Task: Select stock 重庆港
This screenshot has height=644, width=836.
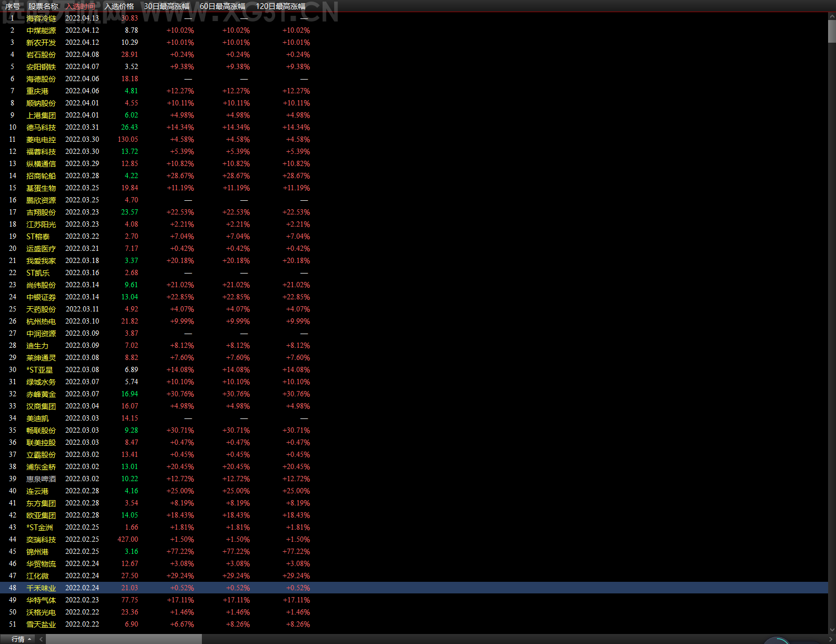Action: click(37, 91)
